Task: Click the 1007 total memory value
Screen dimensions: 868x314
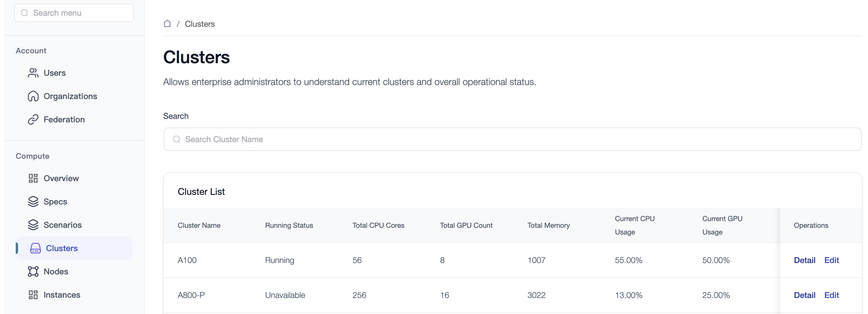Action: (x=536, y=260)
